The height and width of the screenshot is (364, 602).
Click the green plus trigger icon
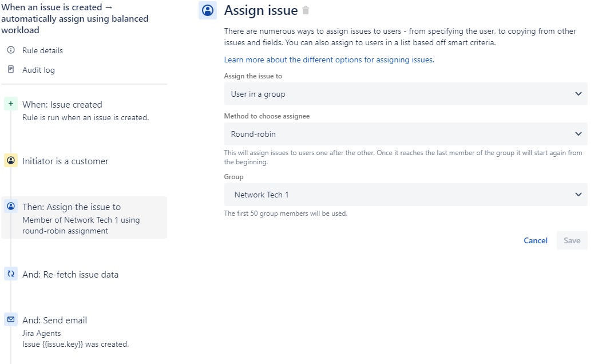point(11,104)
